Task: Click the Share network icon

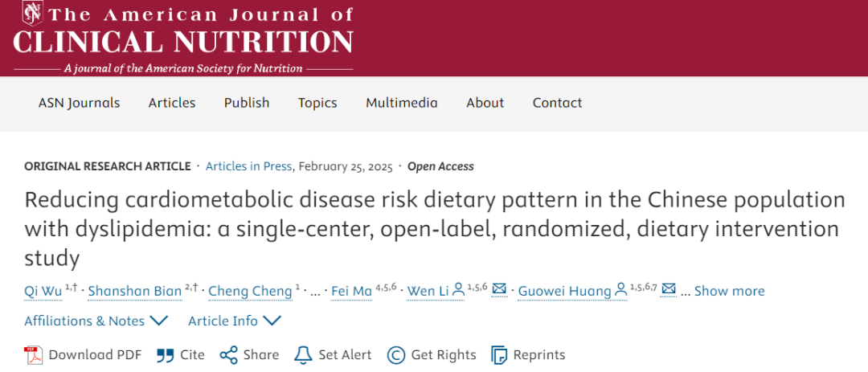Action: pyautogui.click(x=228, y=355)
